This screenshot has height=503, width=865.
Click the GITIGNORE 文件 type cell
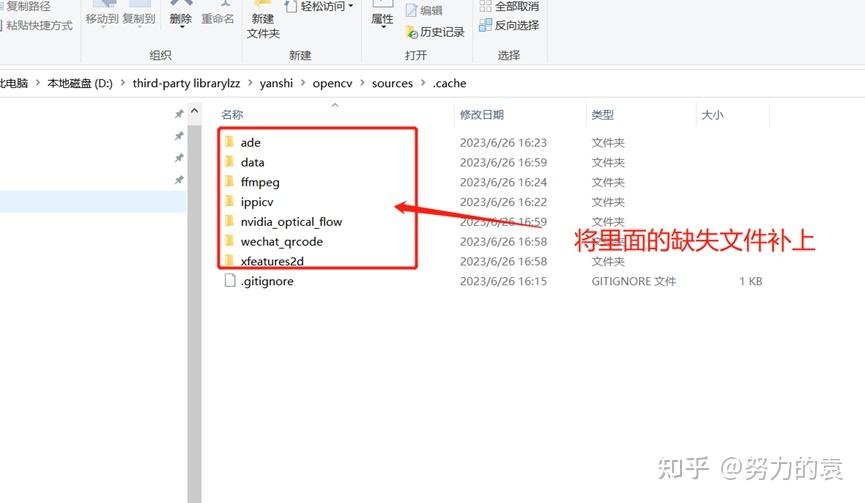click(x=633, y=281)
